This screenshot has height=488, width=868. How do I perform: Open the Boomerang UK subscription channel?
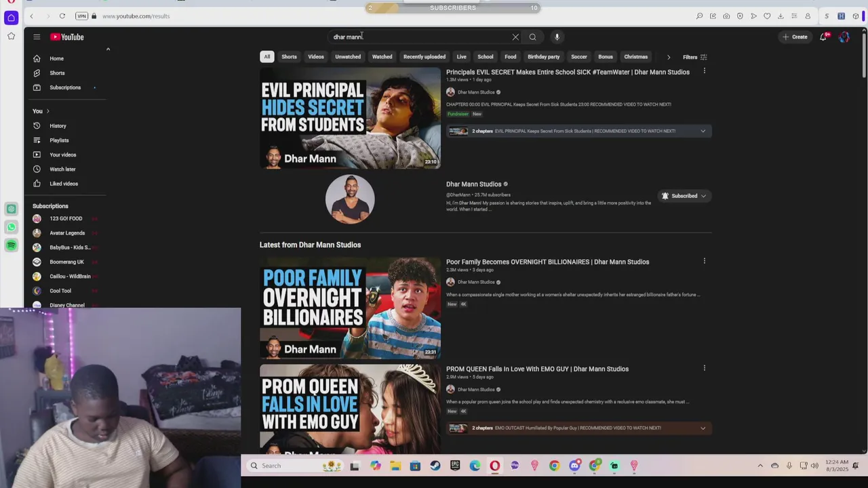tap(66, 262)
